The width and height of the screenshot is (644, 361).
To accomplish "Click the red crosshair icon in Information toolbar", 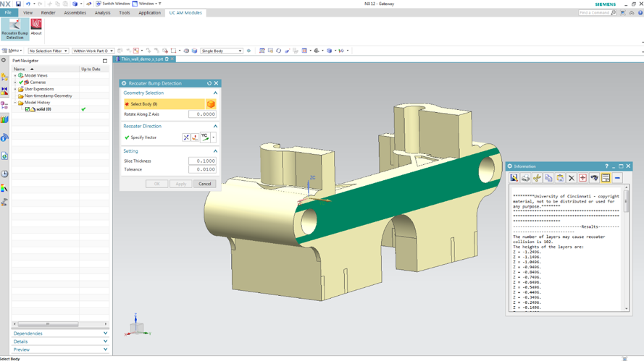I will click(582, 178).
